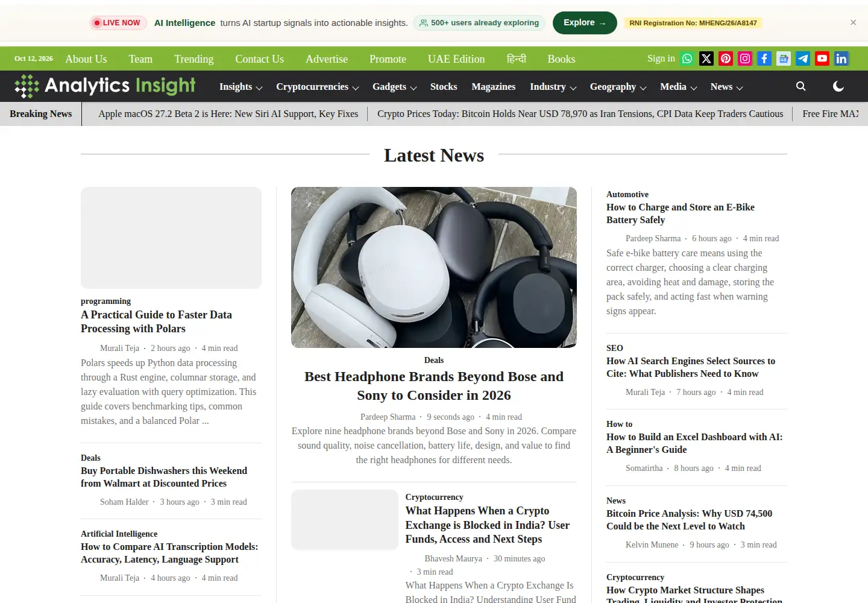Open the Telegram social icon
The width and height of the screenshot is (868, 603).
pyautogui.click(x=803, y=58)
